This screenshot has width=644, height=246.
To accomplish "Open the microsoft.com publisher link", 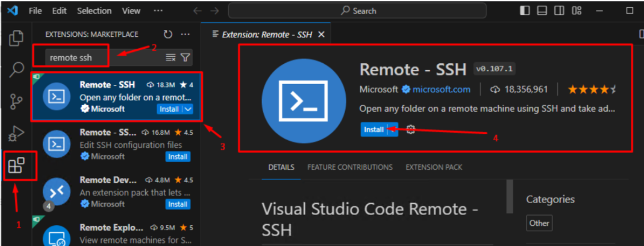I will 441,89.
